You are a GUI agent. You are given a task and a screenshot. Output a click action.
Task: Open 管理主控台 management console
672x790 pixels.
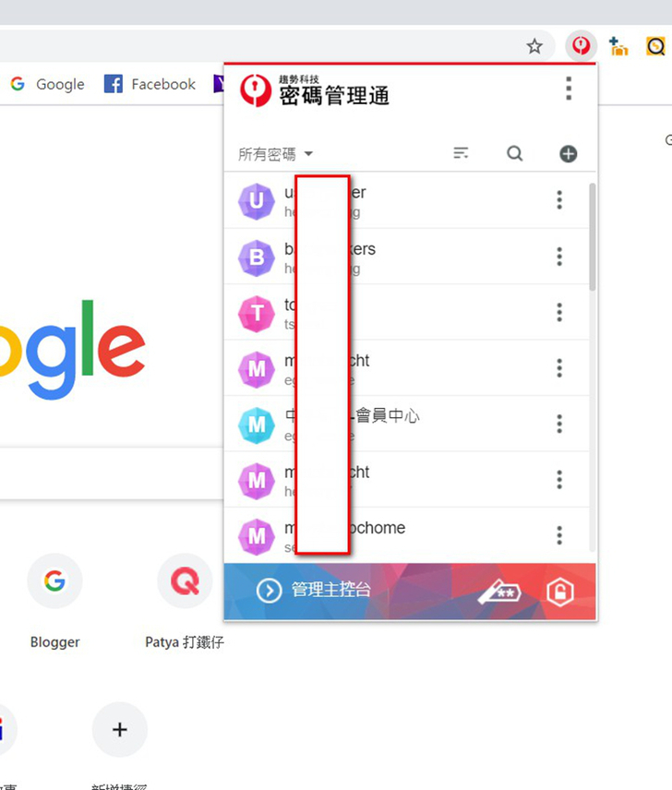coord(314,590)
